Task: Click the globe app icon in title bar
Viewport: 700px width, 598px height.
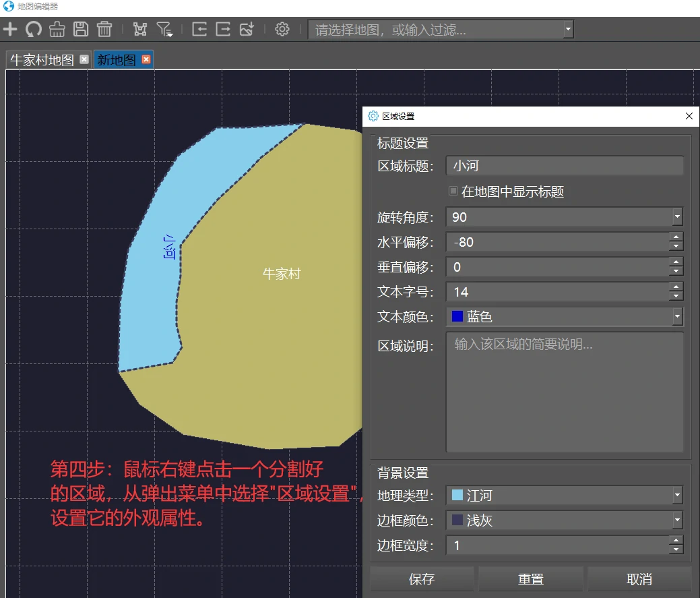Action: click(x=9, y=6)
